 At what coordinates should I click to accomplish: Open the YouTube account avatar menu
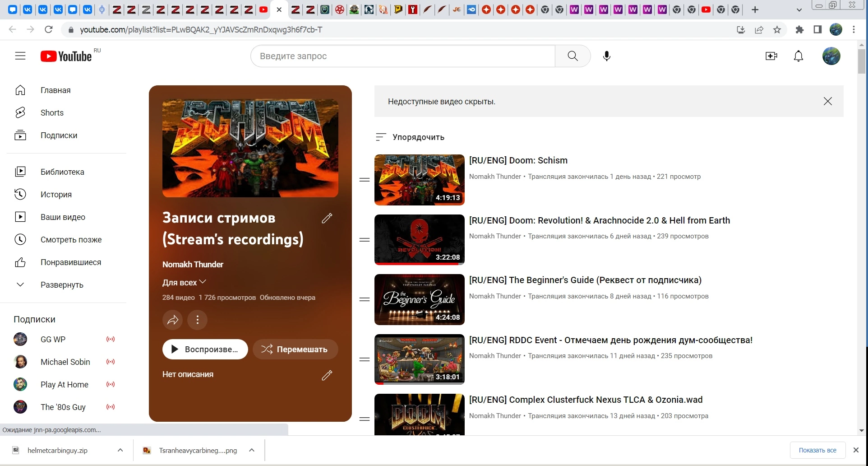coord(831,56)
